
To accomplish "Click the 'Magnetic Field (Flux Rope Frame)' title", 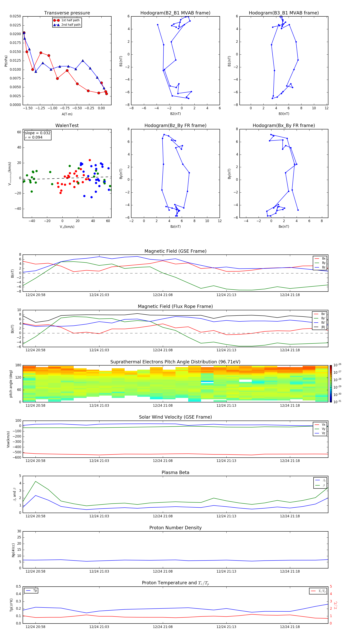I will 175,307.
